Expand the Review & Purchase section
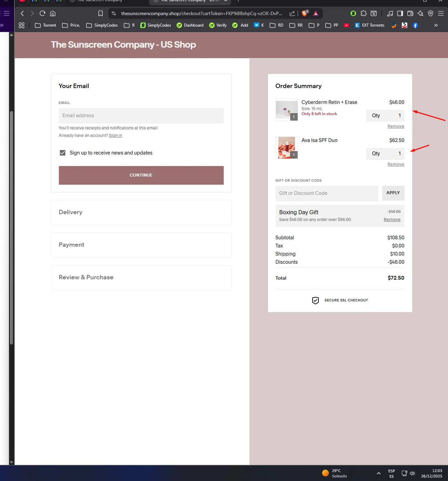448x481 pixels. 141,277
